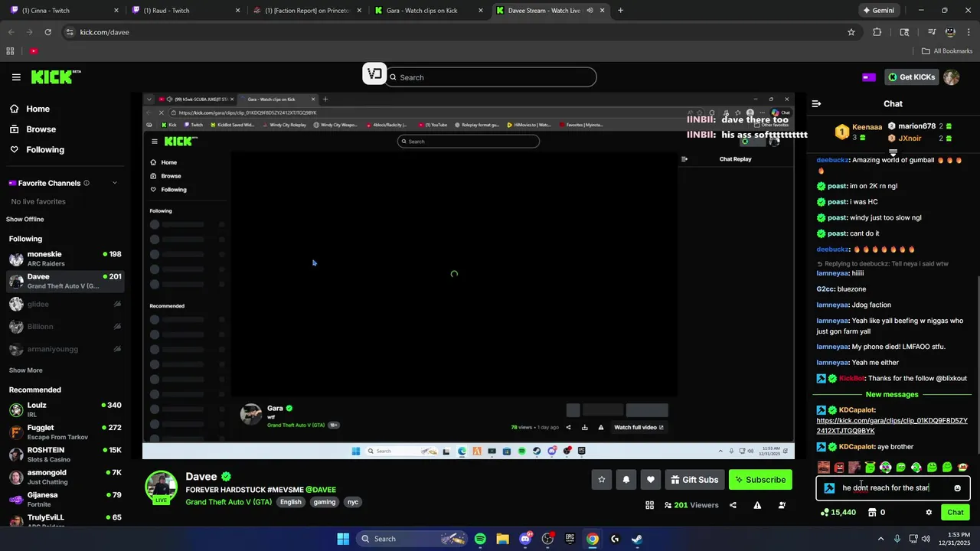
Task: Click the New messages divider in chat
Action: click(892, 395)
